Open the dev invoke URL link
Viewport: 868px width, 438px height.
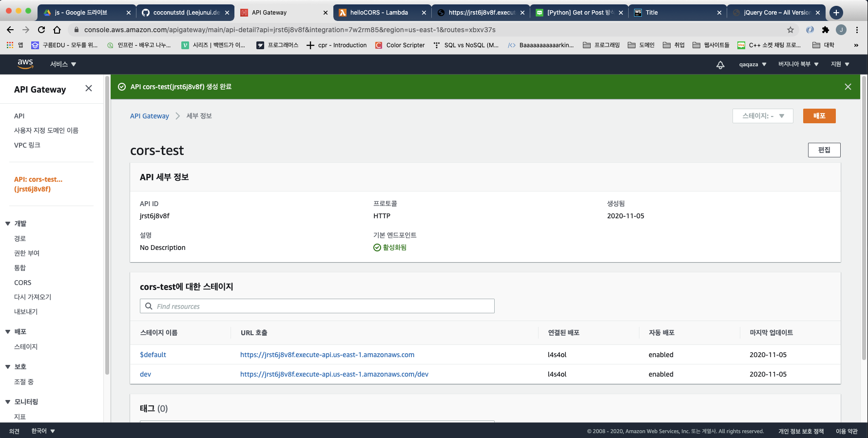[x=334, y=374]
